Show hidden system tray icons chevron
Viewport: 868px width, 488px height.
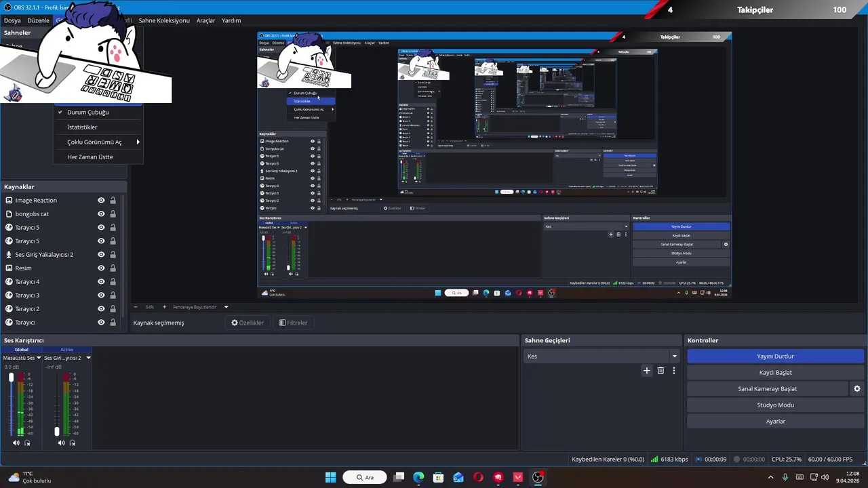click(x=770, y=477)
